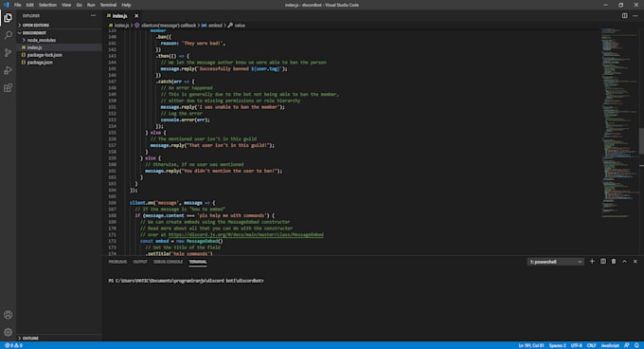Open the Terminal menu
Viewport: 644px width, 349px height.
tap(108, 5)
